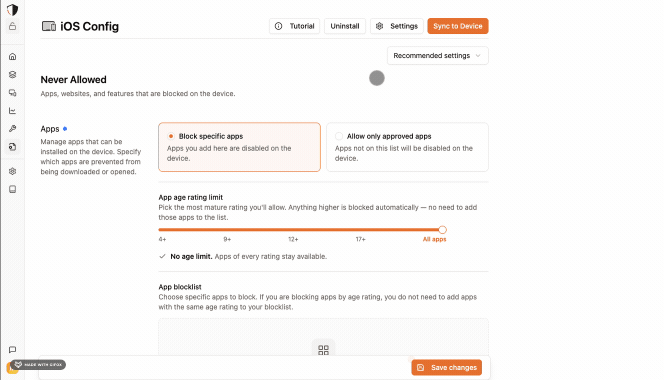Screen dimensions: 664x380
Task: Open the Recommended settings dropdown
Action: [437, 55]
